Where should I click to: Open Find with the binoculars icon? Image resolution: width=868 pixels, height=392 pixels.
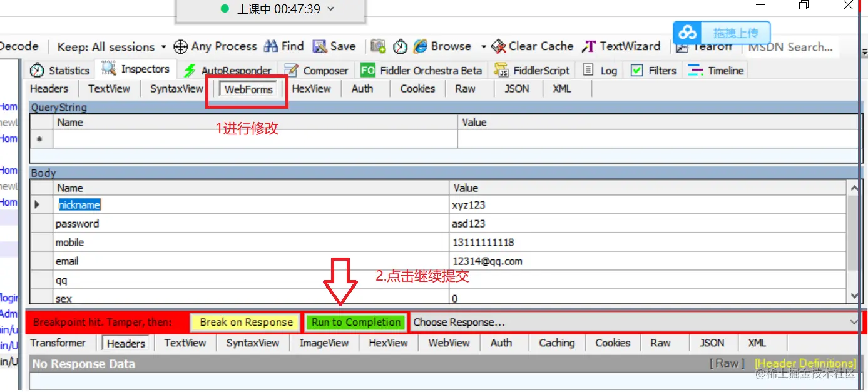(271, 46)
